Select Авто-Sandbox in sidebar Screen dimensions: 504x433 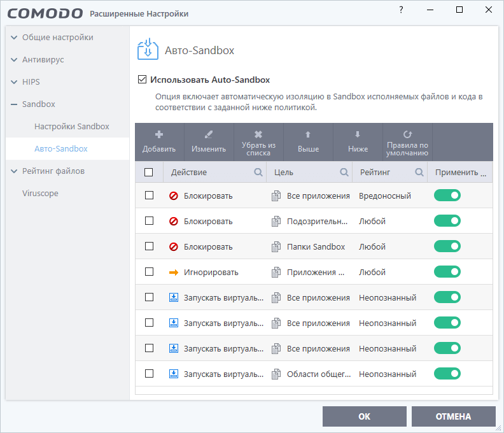(x=60, y=148)
